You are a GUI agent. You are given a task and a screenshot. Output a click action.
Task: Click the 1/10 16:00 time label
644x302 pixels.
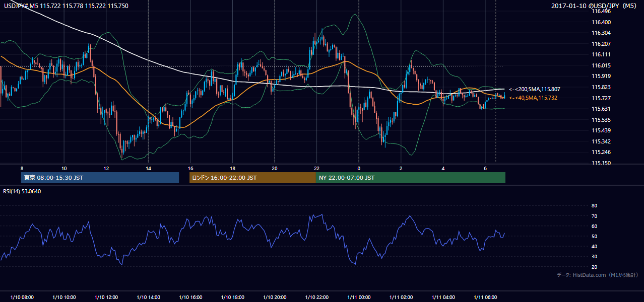click(x=190, y=297)
